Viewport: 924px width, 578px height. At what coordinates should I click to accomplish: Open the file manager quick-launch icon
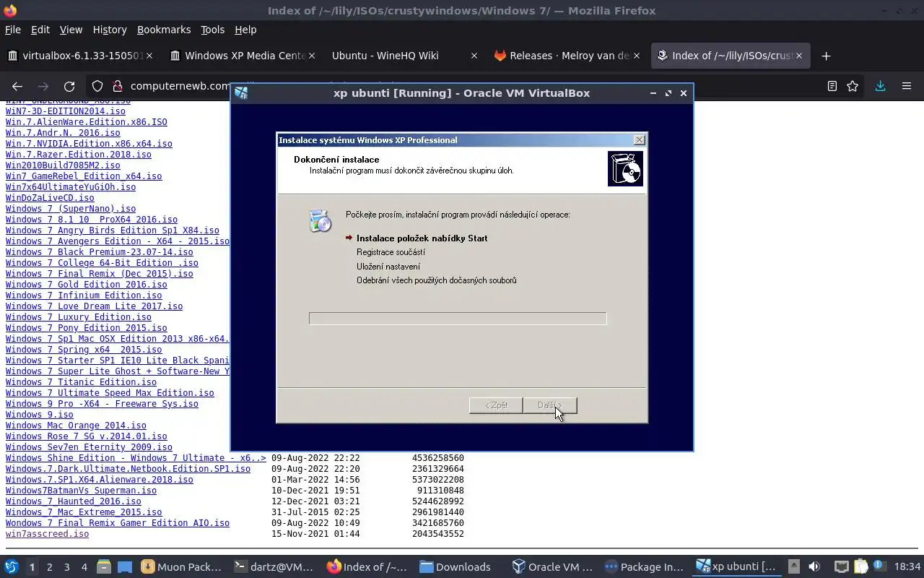pos(104,567)
